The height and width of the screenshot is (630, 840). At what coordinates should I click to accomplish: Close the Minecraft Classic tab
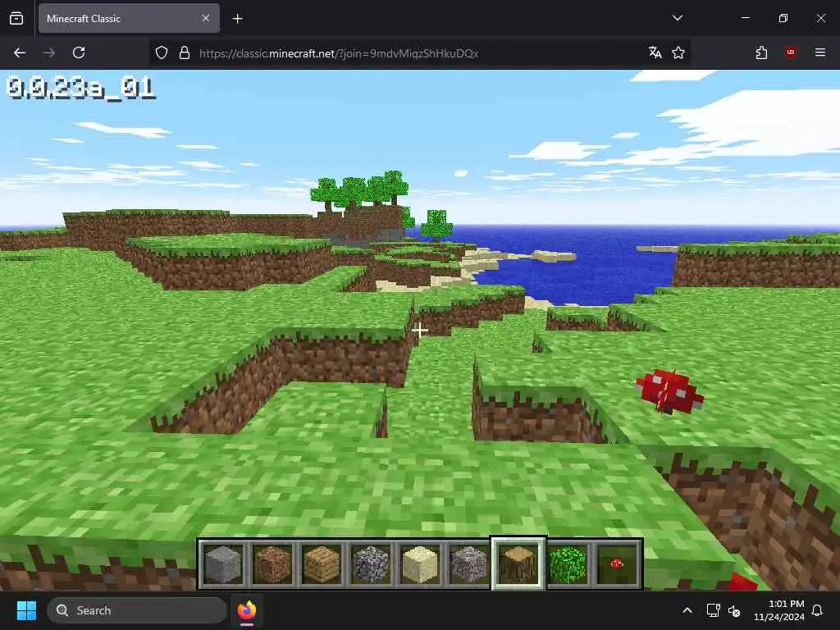click(206, 18)
